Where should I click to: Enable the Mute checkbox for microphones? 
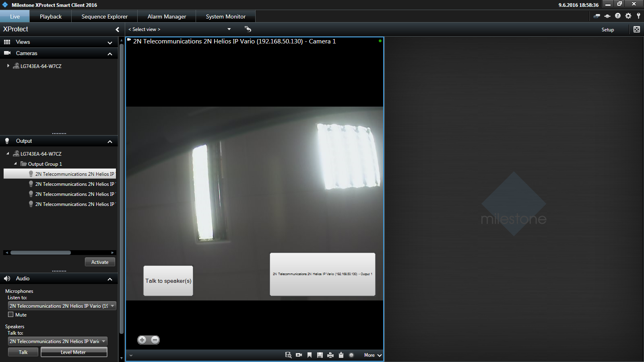(11, 315)
